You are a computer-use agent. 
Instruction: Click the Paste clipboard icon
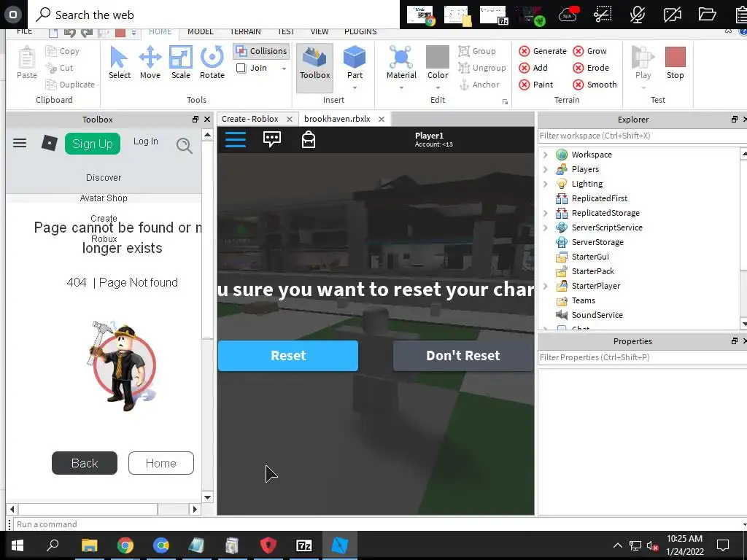click(27, 63)
